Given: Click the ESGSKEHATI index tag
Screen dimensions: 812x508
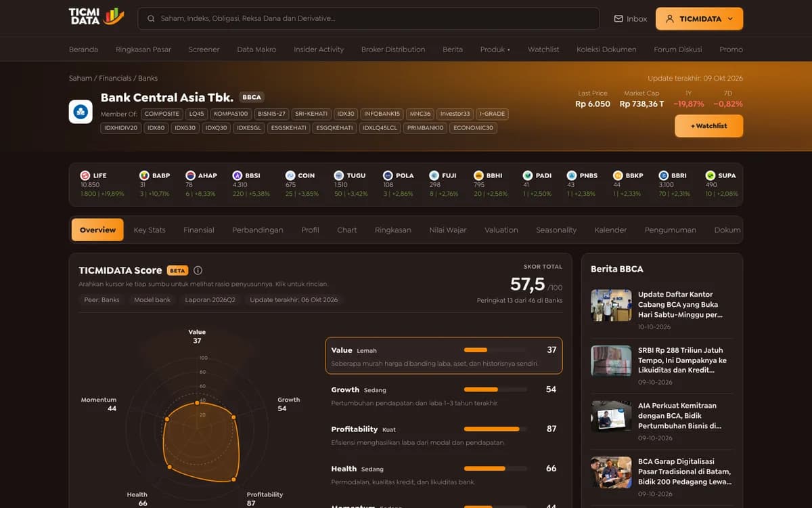Looking at the screenshot, I should click(x=289, y=127).
